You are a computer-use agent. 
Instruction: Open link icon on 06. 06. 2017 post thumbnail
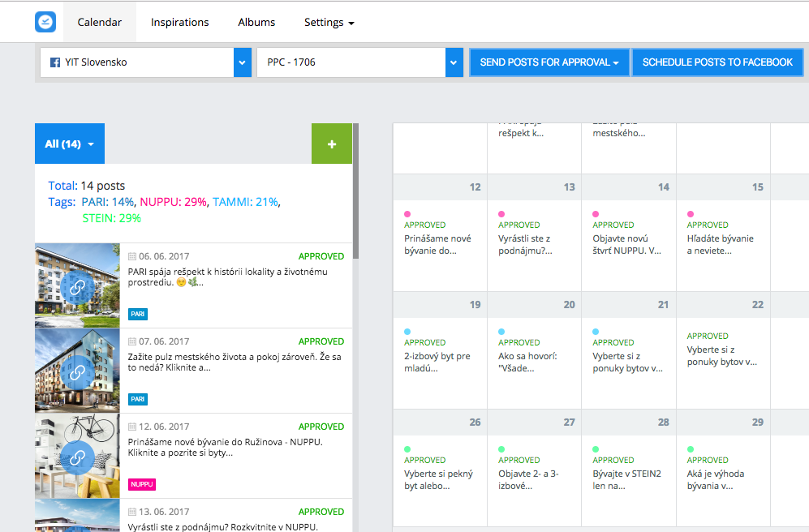pyautogui.click(x=77, y=286)
